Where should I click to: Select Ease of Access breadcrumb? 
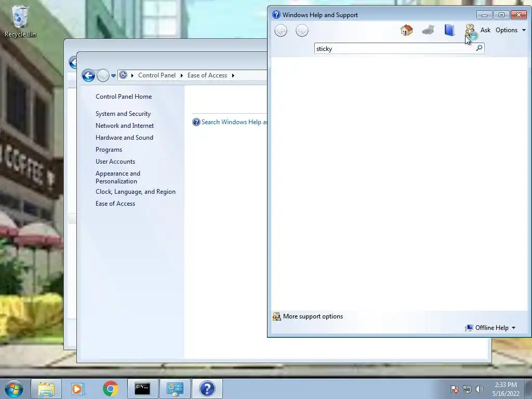207,75
